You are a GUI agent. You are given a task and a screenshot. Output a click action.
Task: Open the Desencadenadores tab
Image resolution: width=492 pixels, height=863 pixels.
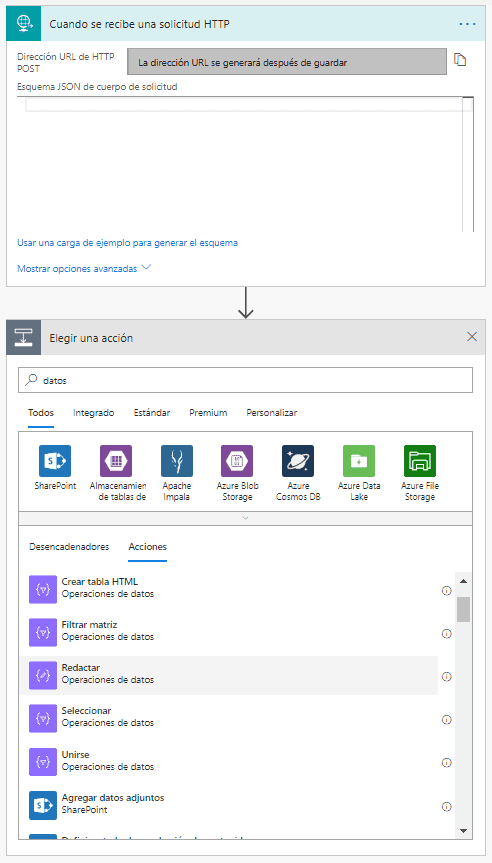pos(69,547)
